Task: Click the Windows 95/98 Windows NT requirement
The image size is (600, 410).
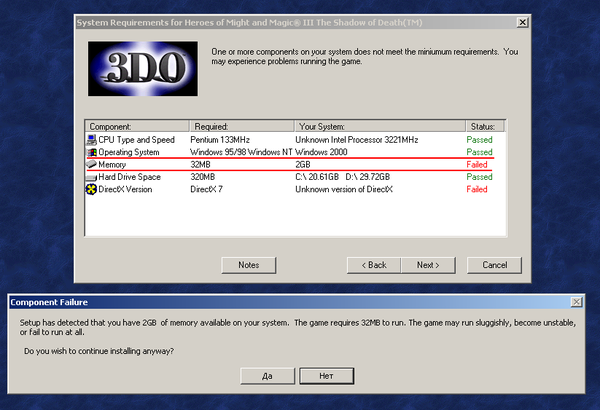Action: 241,152
